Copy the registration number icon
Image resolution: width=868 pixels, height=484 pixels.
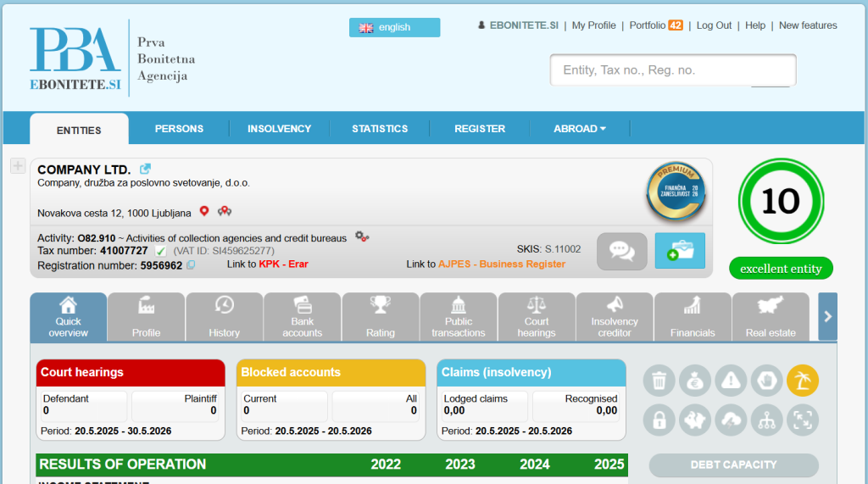191,265
